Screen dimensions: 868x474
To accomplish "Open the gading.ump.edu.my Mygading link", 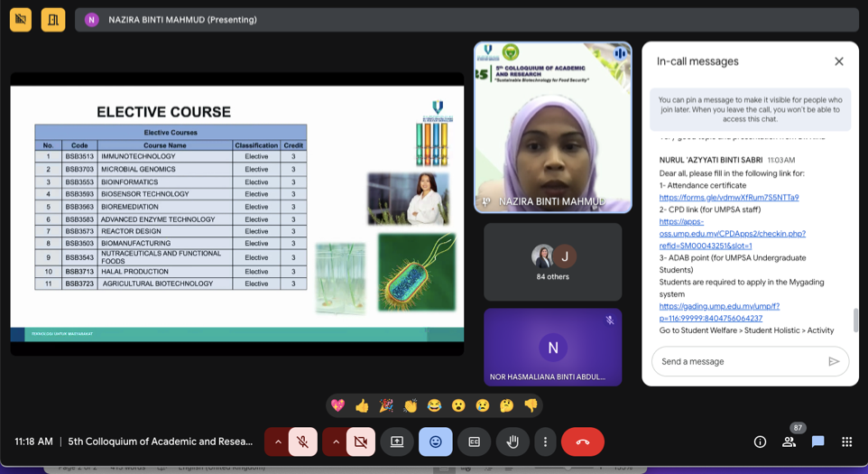I will coord(719,312).
